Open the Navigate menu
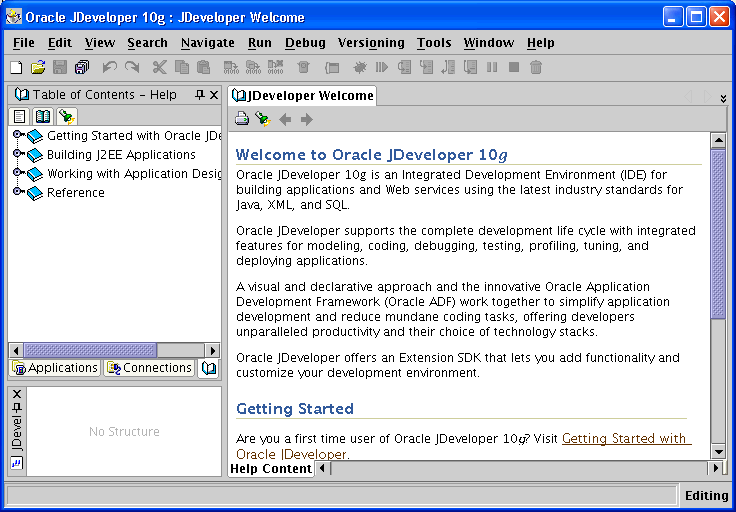This screenshot has width=736, height=512. (207, 43)
